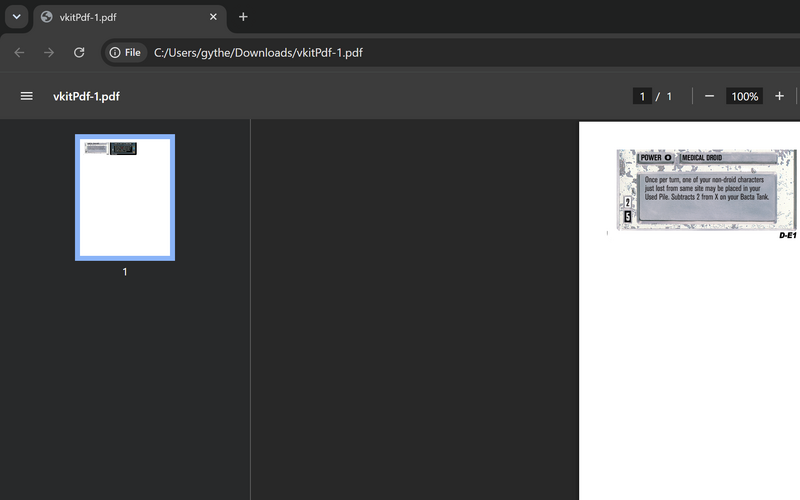Close the vkitPdf-1.pdf tab
800x500 pixels.
coord(213,17)
